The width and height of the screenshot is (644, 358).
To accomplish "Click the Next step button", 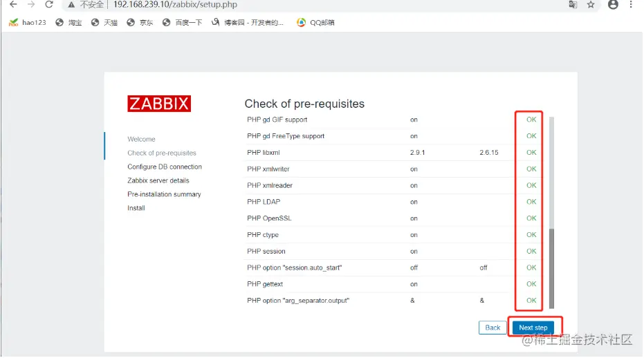I will 533,327.
